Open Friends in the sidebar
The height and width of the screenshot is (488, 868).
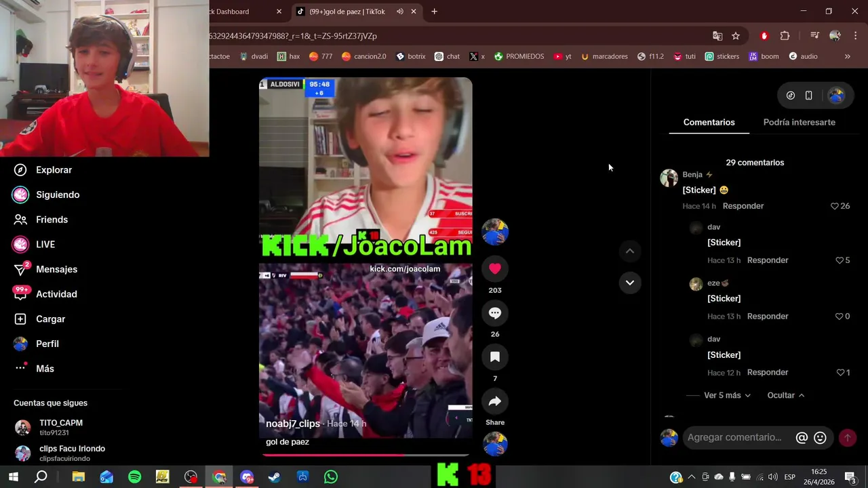point(41,220)
